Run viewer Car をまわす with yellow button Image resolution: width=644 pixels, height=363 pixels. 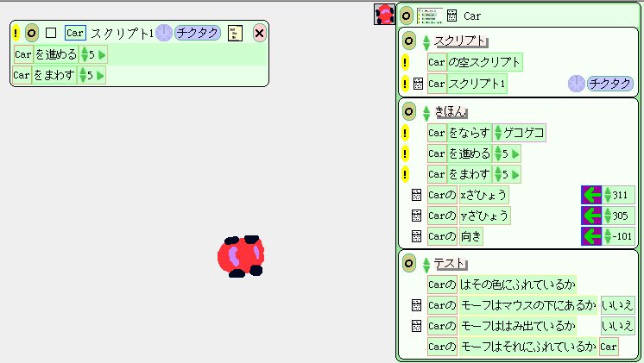click(x=405, y=174)
